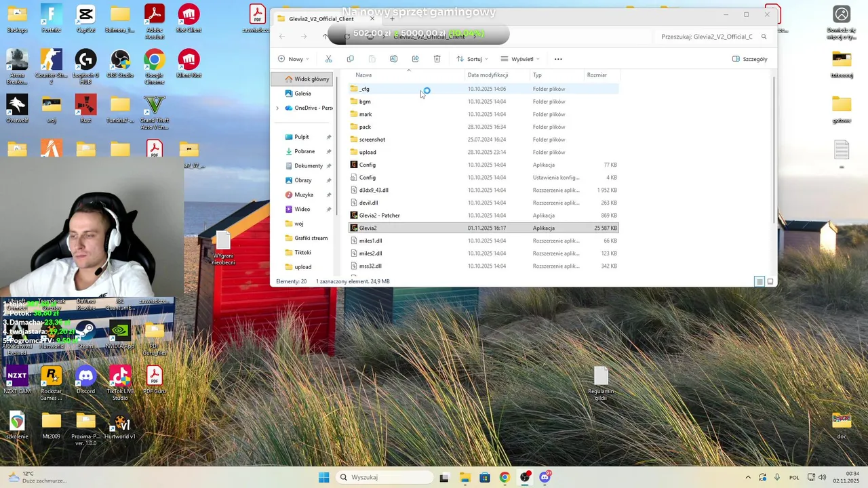868x488 pixels.
Task: Add a new Explorer tab
Action: (391, 18)
